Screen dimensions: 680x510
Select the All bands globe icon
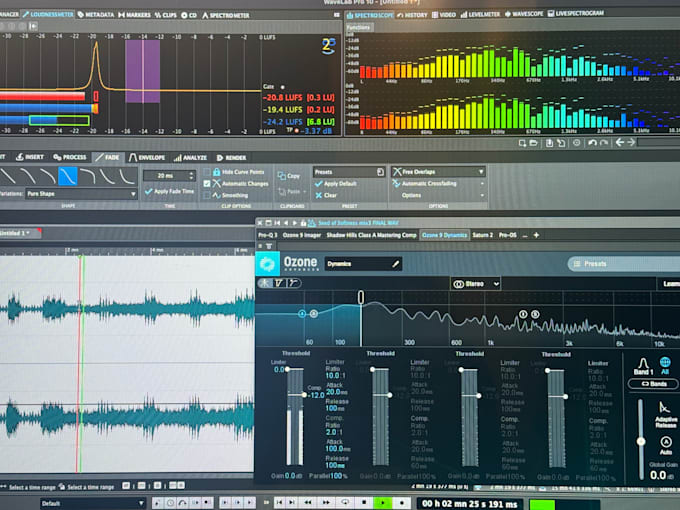click(665, 362)
